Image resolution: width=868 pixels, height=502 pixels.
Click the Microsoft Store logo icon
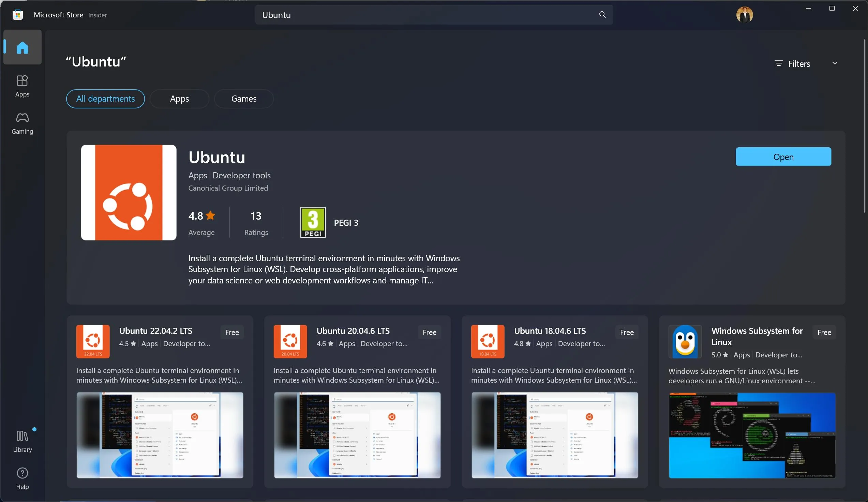(x=18, y=15)
